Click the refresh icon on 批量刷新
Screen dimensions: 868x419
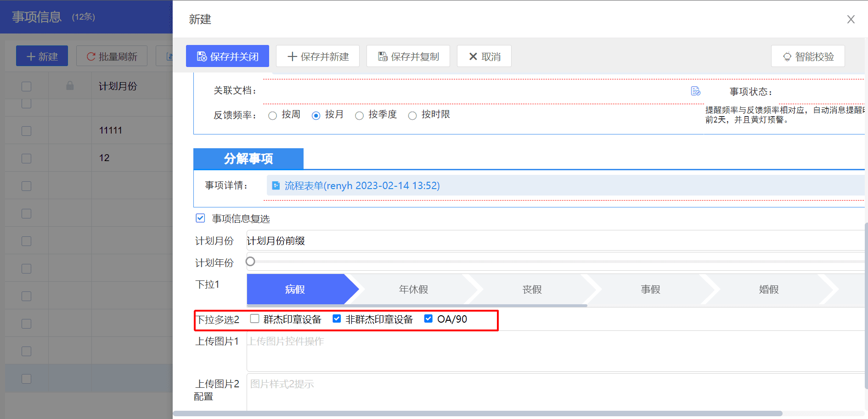coord(91,56)
